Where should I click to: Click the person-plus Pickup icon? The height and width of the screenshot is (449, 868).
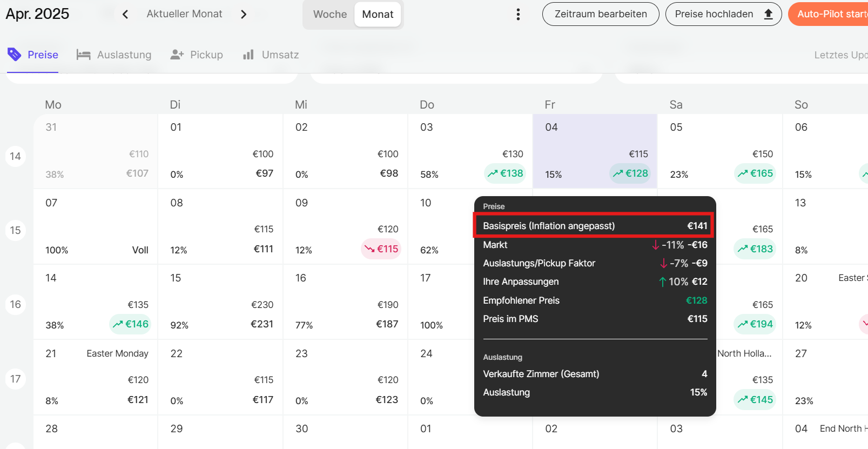point(177,55)
